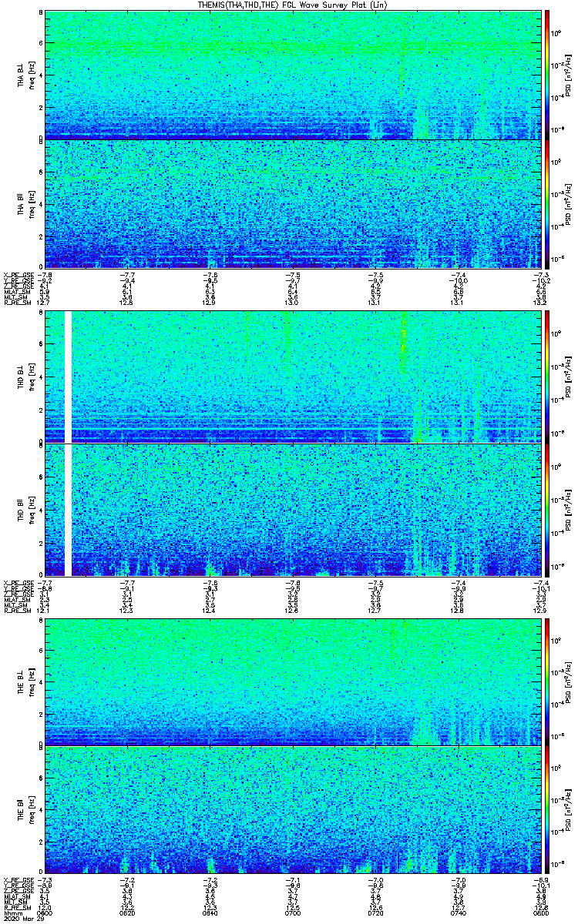Select the THE B-parallel spectrogram panel
The width and height of the screenshot is (578, 924).
pyautogui.click(x=291, y=810)
